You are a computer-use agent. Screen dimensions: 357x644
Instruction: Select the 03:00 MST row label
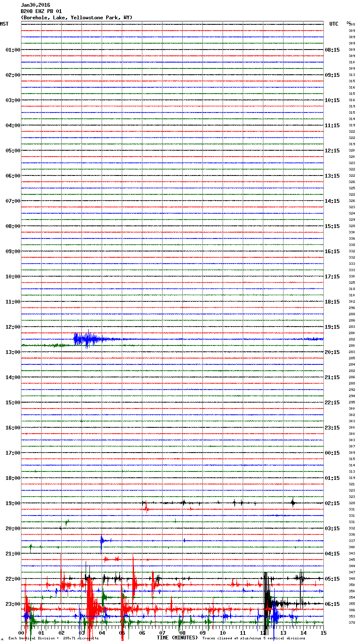13,100
